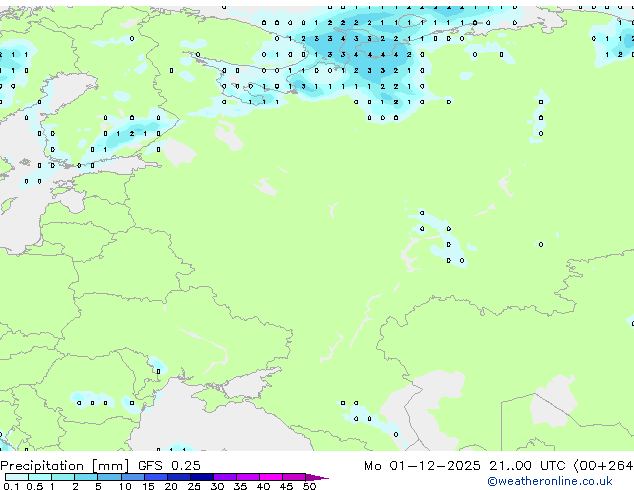Viewport: 634px width, 490px height.
Task: Click the "GFS 0.25" model label
Action: point(169,466)
